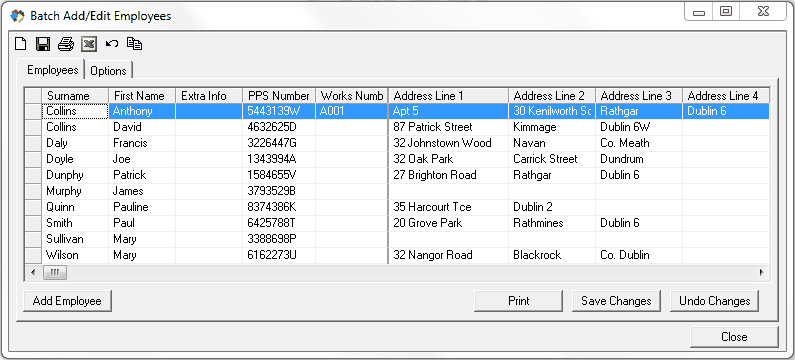Click the app icon in title bar
The height and width of the screenshot is (360, 795).
pos(17,16)
